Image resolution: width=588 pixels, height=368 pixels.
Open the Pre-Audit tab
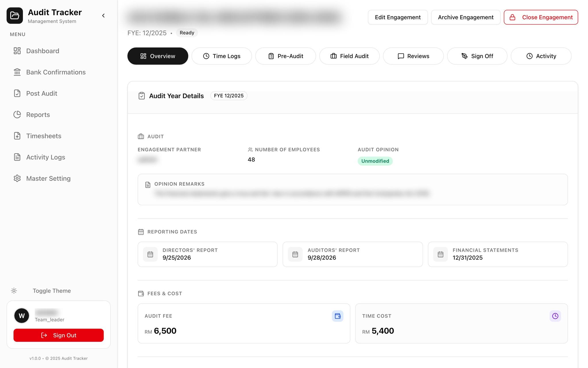(x=285, y=56)
